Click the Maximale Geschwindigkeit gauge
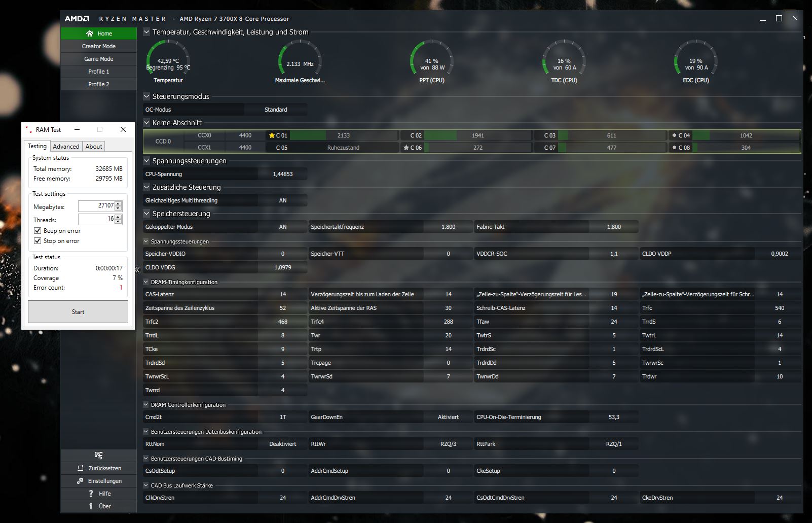The image size is (812, 523). pyautogui.click(x=300, y=62)
